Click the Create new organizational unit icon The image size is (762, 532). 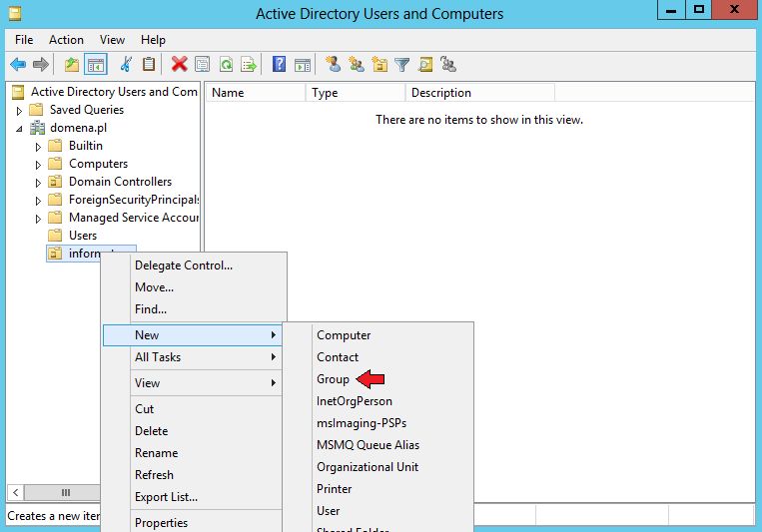point(380,64)
